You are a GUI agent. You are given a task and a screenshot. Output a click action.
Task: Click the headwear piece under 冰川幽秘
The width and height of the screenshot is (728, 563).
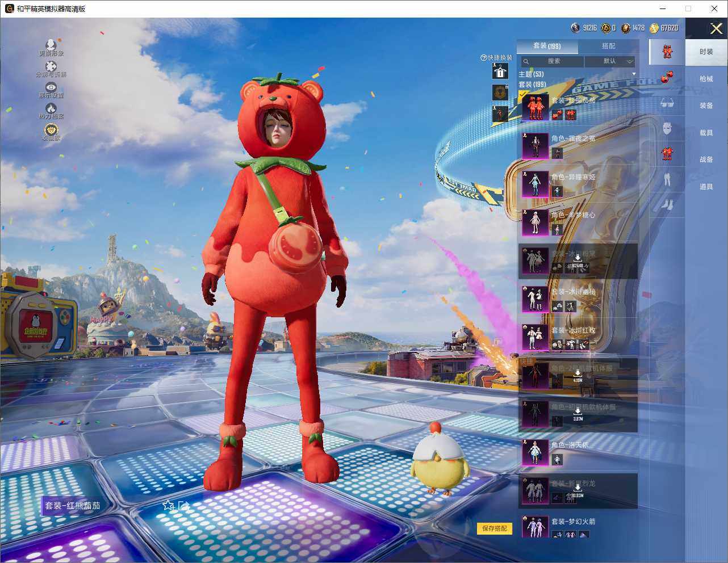point(557,306)
